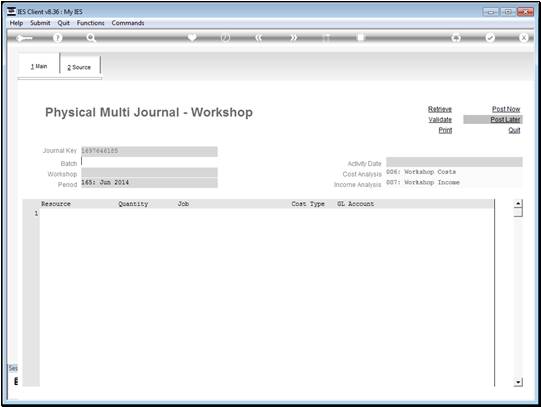Select the 1 Main tab
541x407 pixels.
[x=39, y=66]
